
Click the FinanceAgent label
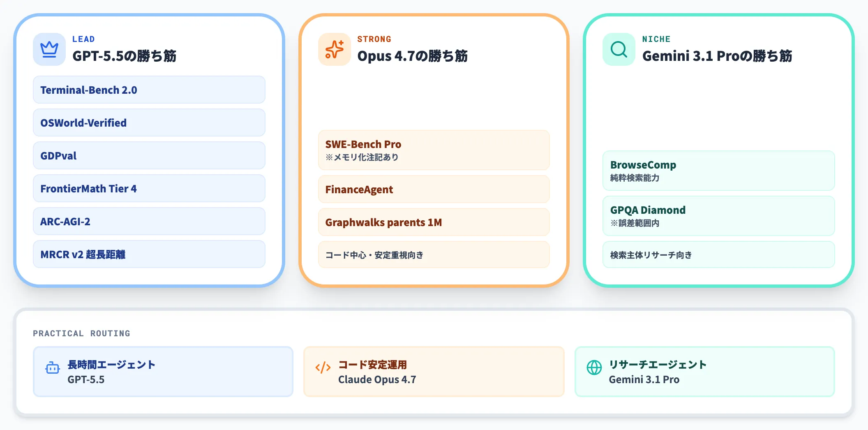point(433,189)
